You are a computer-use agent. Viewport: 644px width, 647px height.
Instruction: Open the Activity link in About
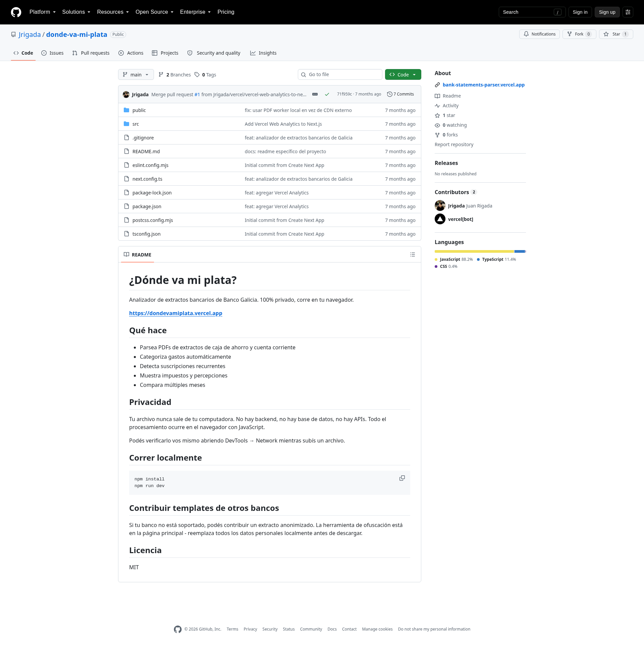(450, 106)
